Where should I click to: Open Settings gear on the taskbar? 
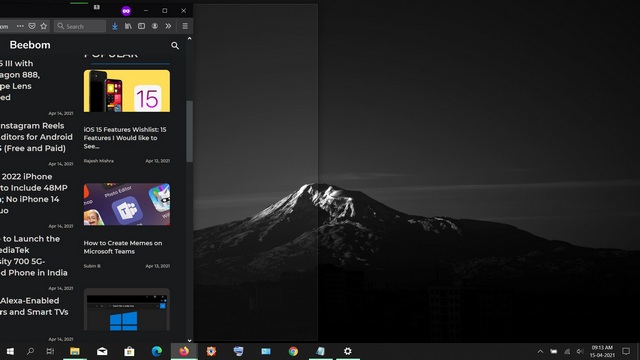click(348, 351)
